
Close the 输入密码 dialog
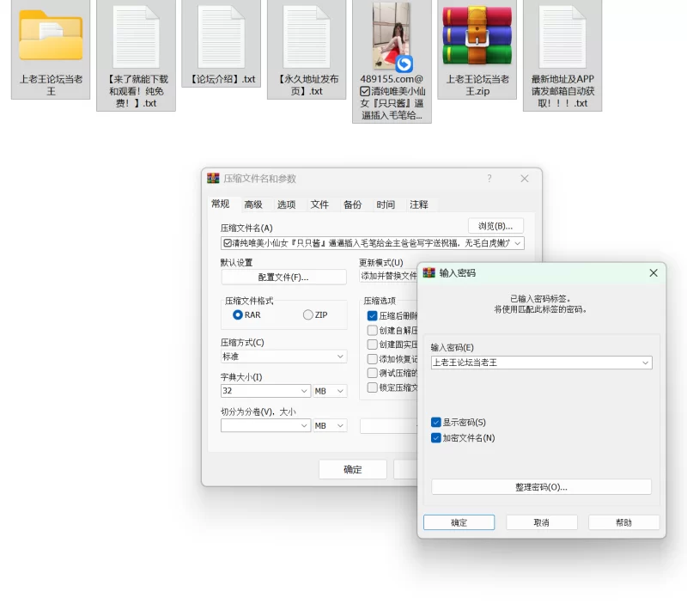pos(654,272)
